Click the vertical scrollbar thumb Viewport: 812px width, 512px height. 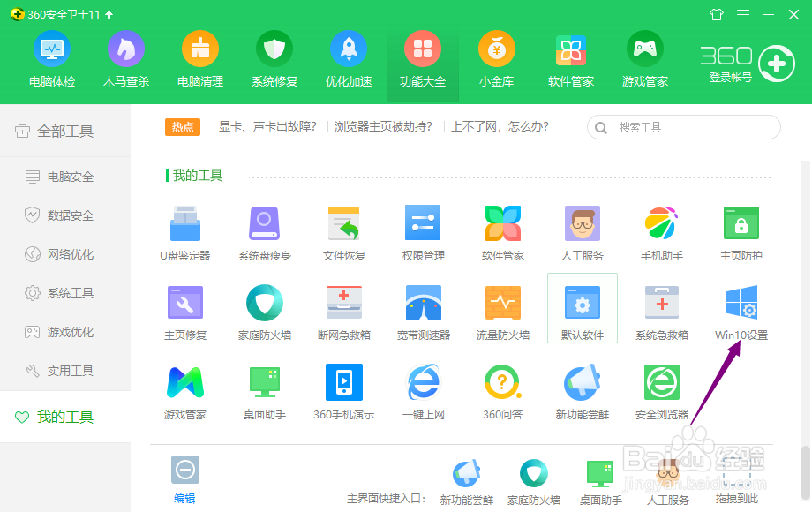(x=805, y=471)
